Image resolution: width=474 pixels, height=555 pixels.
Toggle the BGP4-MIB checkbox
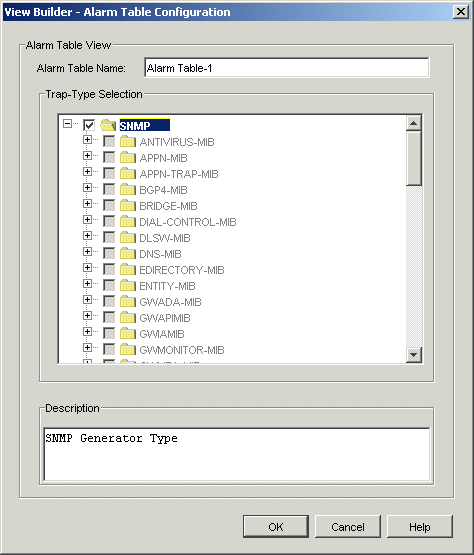click(x=109, y=190)
